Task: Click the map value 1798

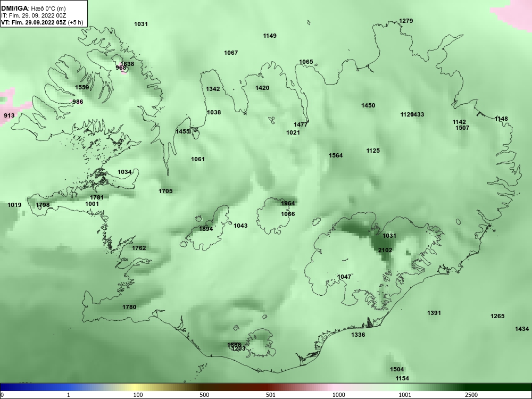Action: pyautogui.click(x=43, y=205)
